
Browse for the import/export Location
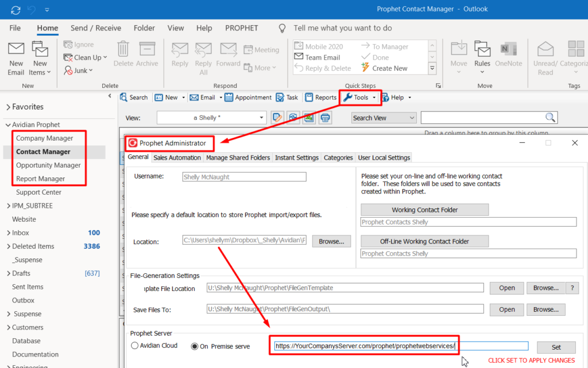pyautogui.click(x=331, y=242)
